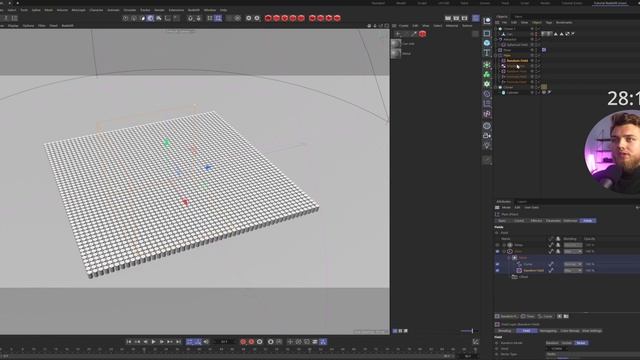Screen dimensions: 640x360
Task: Open the Takes tab beside Objects
Action: (518, 17)
